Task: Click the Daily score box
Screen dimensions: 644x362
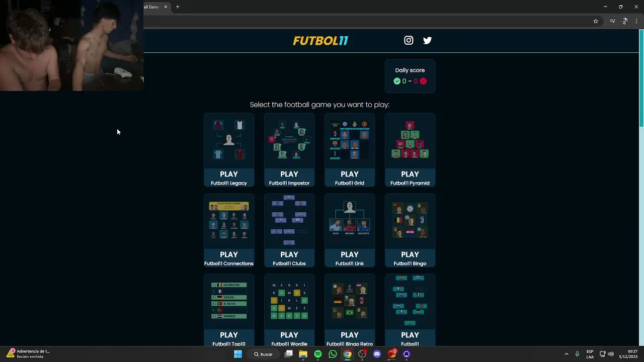Action: [x=410, y=76]
